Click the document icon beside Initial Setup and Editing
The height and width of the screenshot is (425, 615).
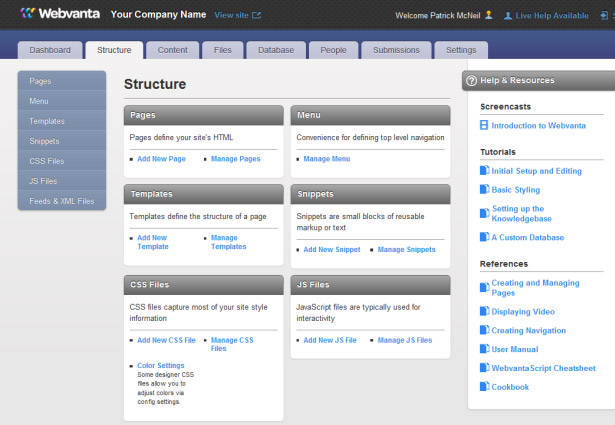[x=484, y=170]
